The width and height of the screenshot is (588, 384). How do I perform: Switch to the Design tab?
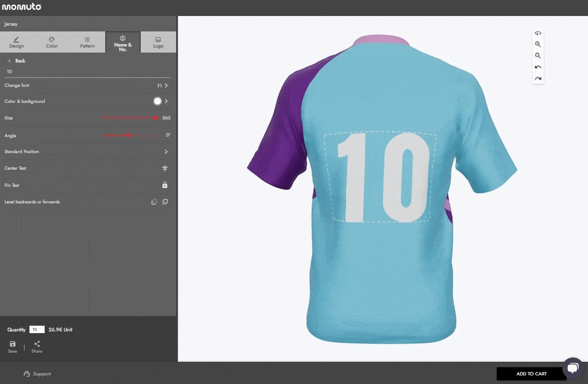pos(17,42)
